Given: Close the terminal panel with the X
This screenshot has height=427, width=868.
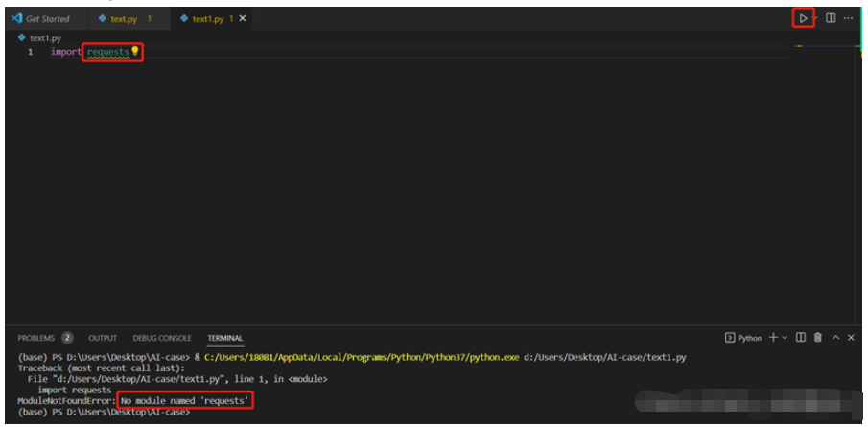Looking at the screenshot, I should pos(852,338).
